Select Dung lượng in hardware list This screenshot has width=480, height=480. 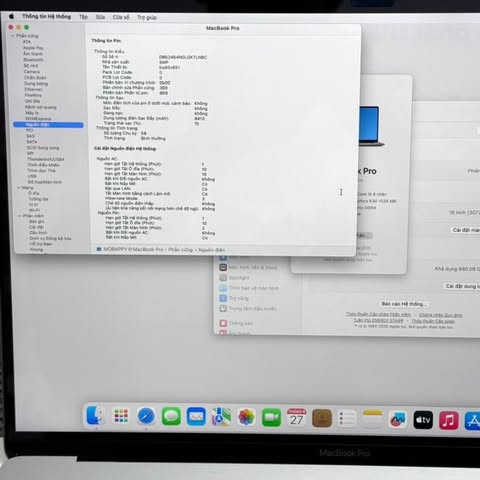pyautogui.click(x=36, y=83)
